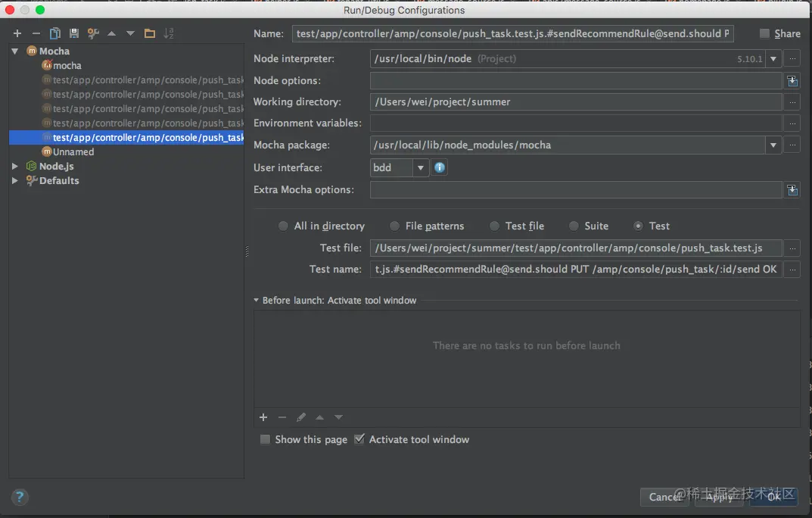Select the File patterns radio option
The height and width of the screenshot is (518, 812).
(x=394, y=226)
